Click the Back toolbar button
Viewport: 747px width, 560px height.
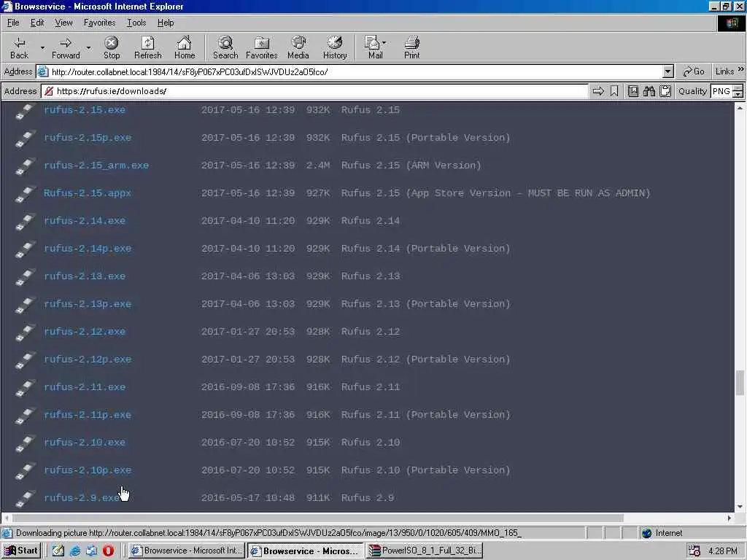click(20, 47)
